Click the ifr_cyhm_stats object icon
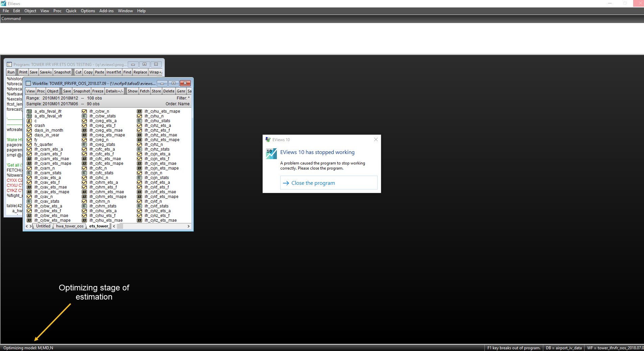This screenshot has width=644, height=351. (x=85, y=206)
